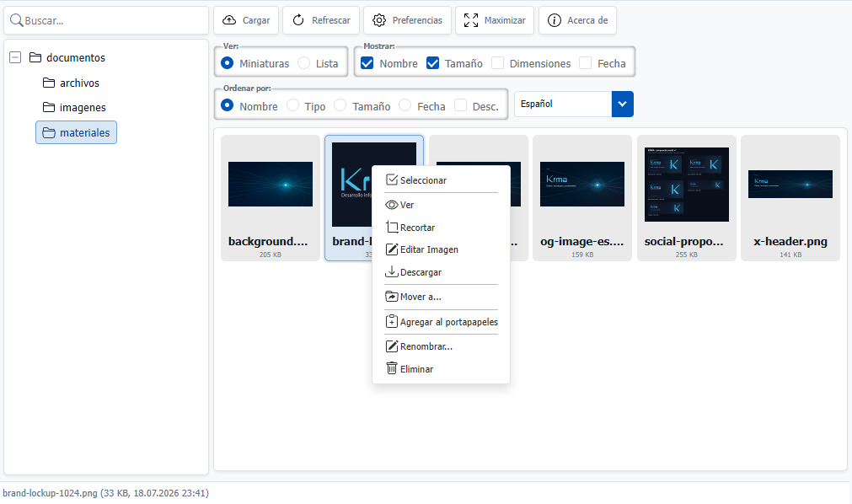Click the Cargar upload cloud icon
Image resolution: width=852 pixels, height=504 pixels.
pos(229,20)
